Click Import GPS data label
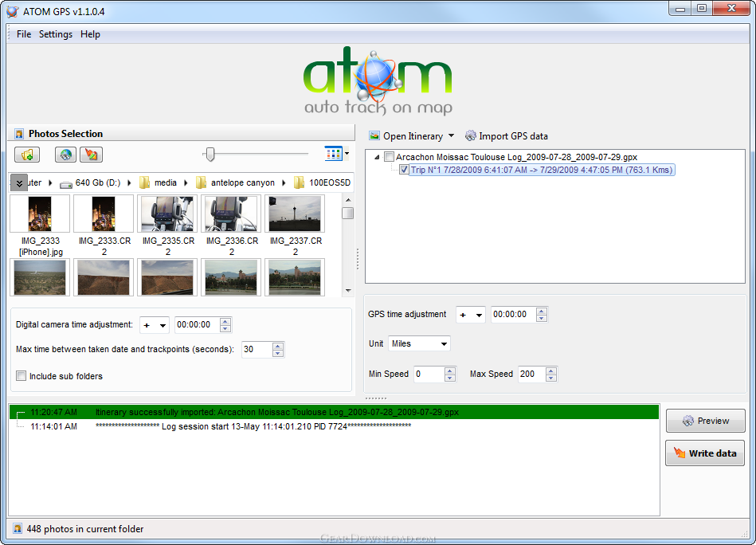Image resolution: width=756 pixels, height=545 pixels. pyautogui.click(x=514, y=136)
